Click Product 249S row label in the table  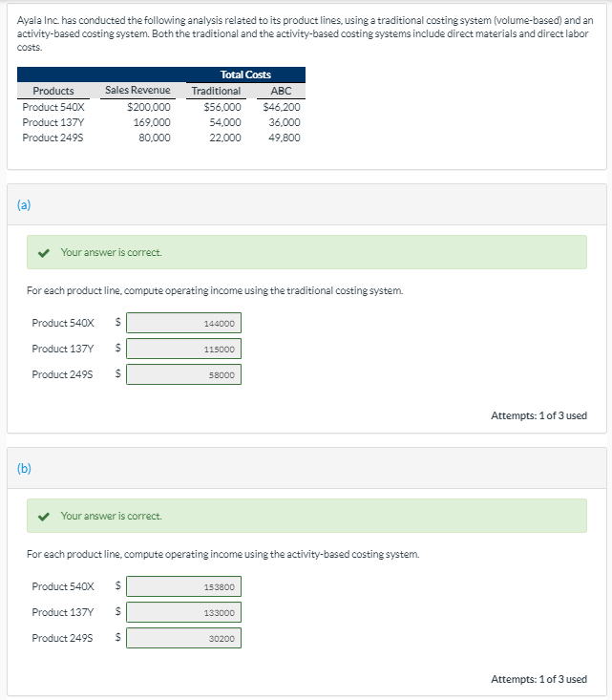coord(53,138)
